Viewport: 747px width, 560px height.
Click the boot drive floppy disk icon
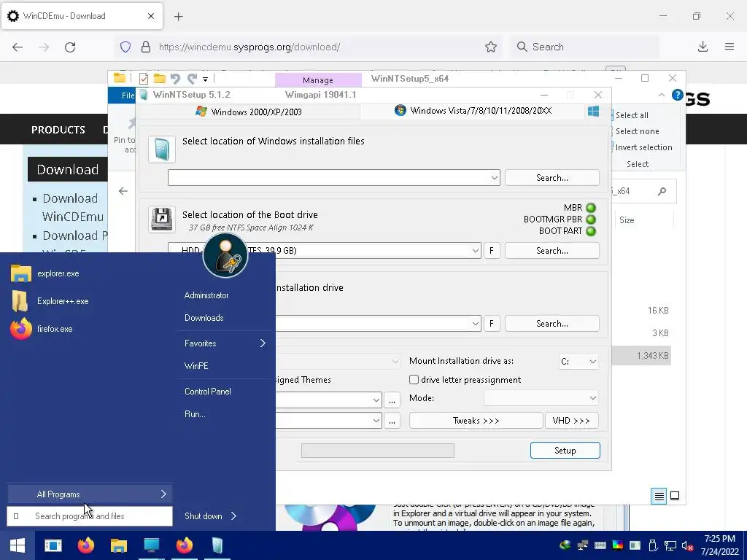162,219
